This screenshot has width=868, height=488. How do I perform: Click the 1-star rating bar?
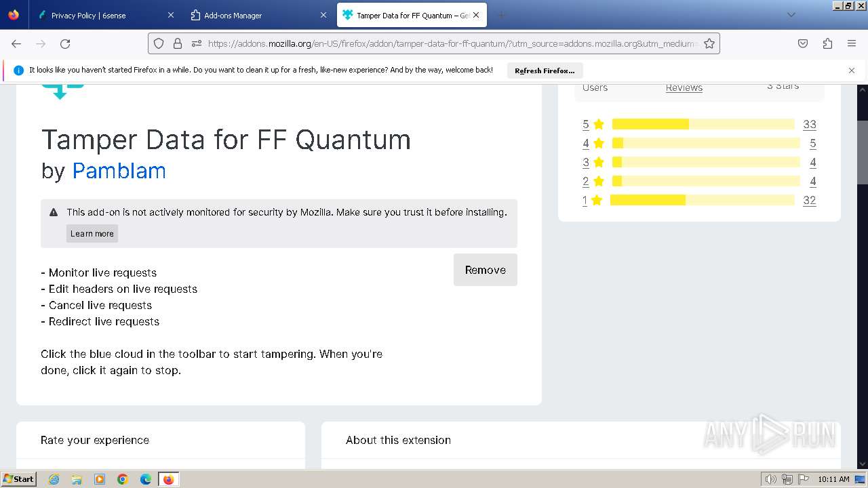point(703,200)
